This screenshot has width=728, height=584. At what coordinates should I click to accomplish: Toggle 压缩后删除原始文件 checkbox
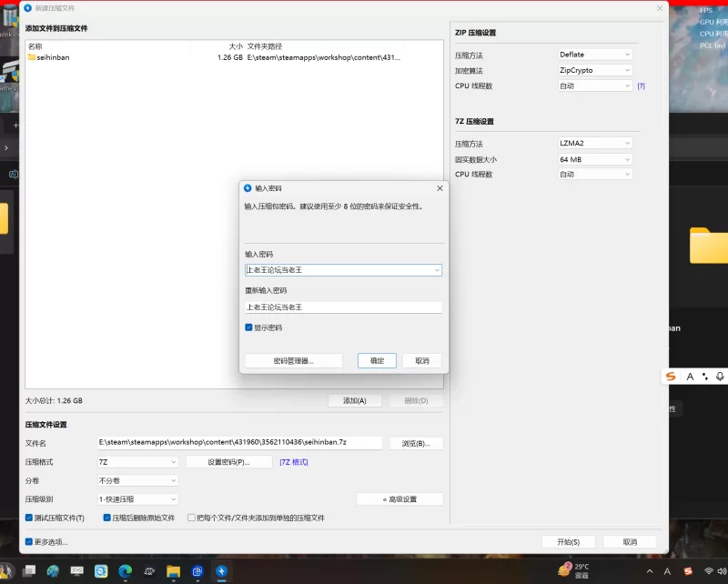click(x=106, y=518)
